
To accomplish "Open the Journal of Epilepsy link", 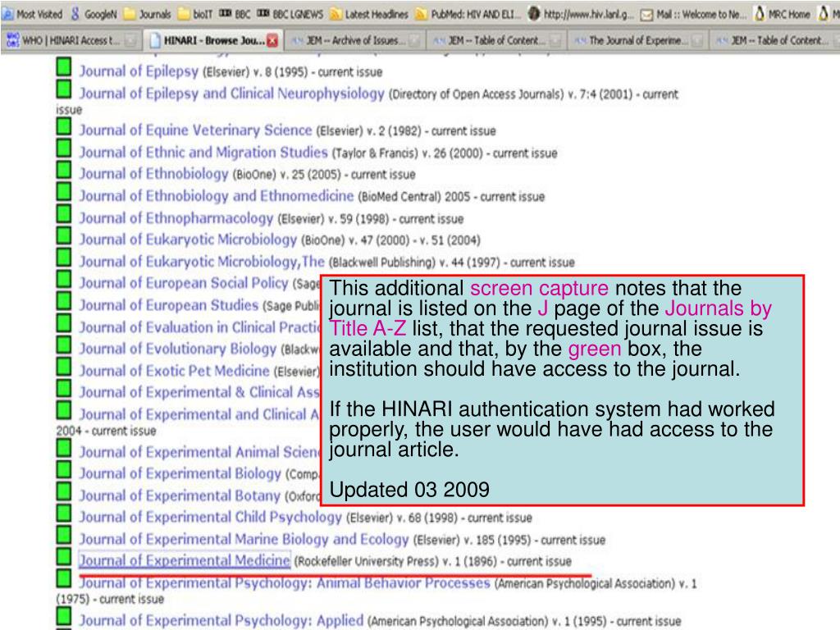I will [x=139, y=71].
